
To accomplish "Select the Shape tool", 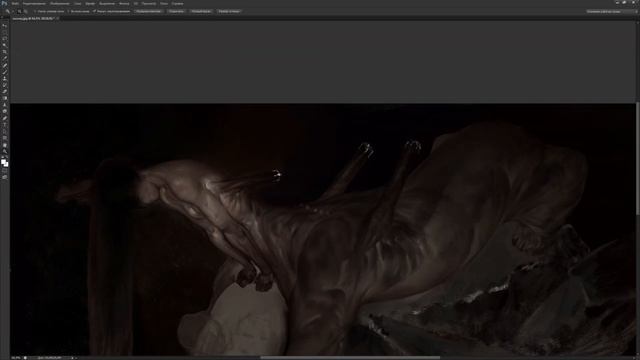I will tap(4, 138).
